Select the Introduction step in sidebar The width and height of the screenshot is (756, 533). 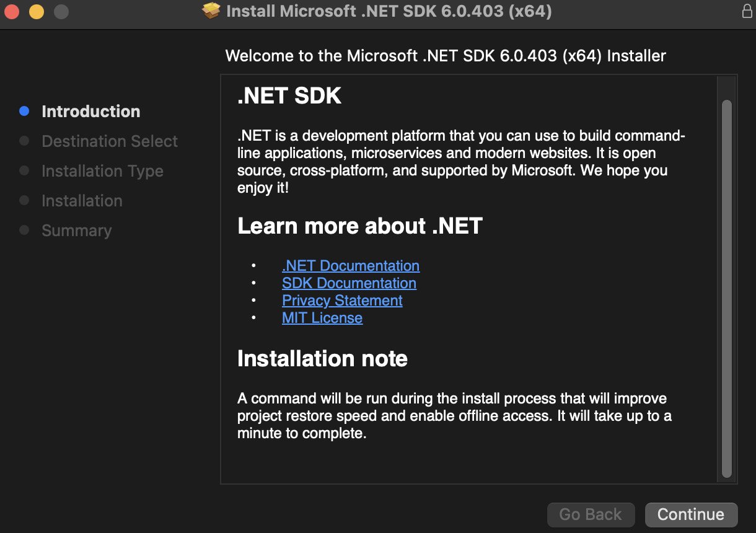tap(91, 112)
